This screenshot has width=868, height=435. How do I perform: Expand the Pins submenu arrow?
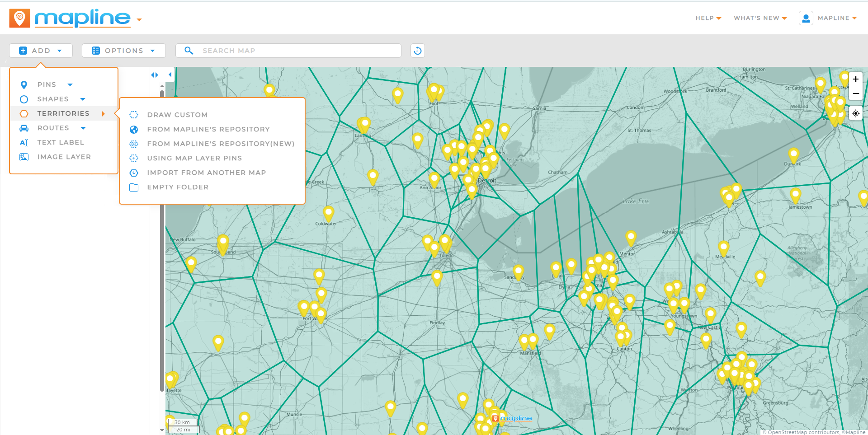(x=70, y=85)
